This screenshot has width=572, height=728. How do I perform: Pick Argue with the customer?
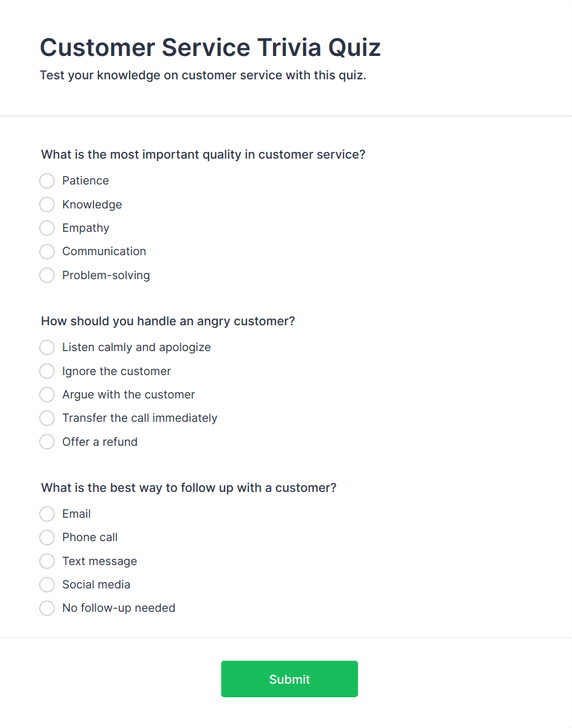(x=47, y=395)
